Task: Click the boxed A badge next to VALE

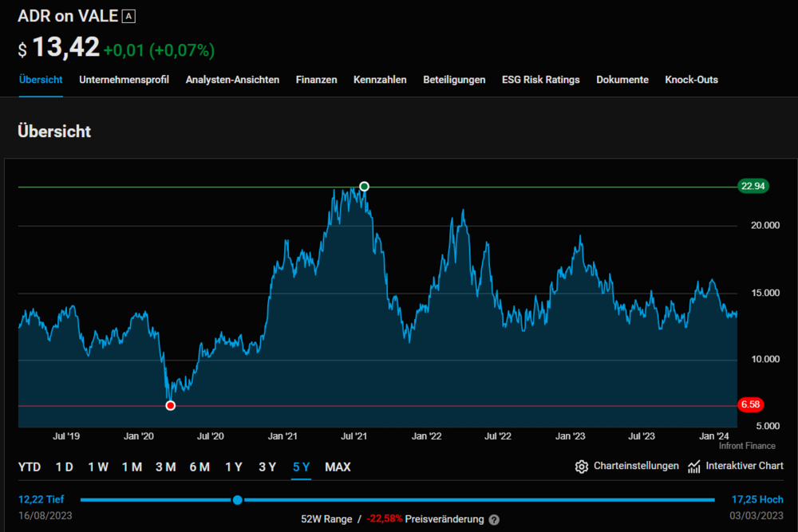Action: click(x=128, y=16)
